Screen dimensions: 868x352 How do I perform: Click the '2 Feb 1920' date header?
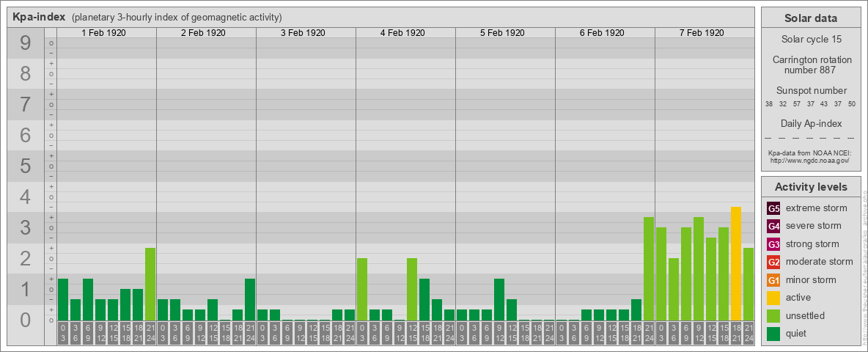203,33
